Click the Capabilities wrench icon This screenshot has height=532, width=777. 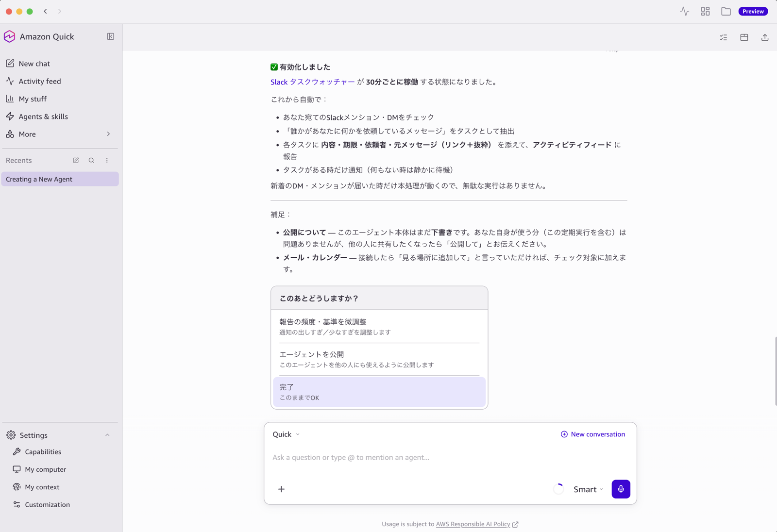tap(17, 451)
